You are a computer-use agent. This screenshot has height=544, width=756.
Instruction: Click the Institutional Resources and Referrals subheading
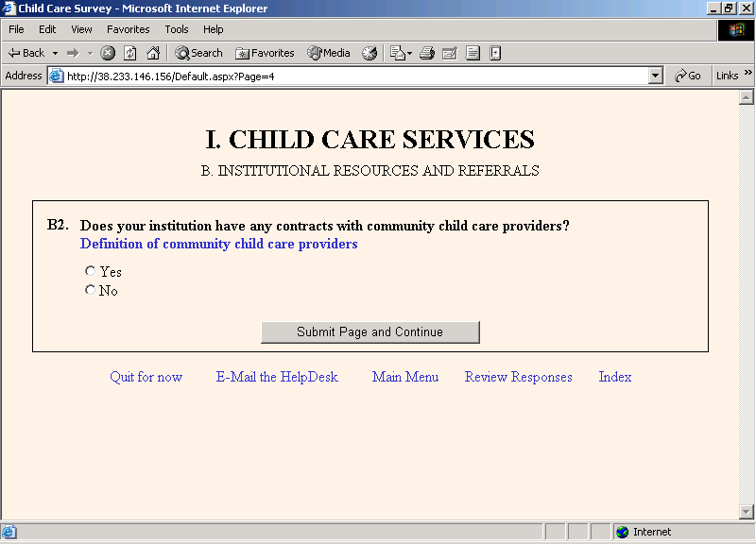[370, 171]
